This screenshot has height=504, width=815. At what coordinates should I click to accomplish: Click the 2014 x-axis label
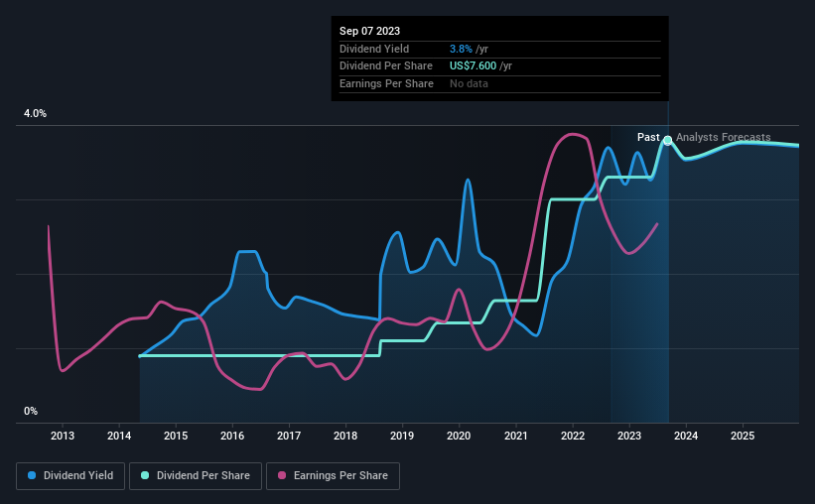tap(119, 436)
